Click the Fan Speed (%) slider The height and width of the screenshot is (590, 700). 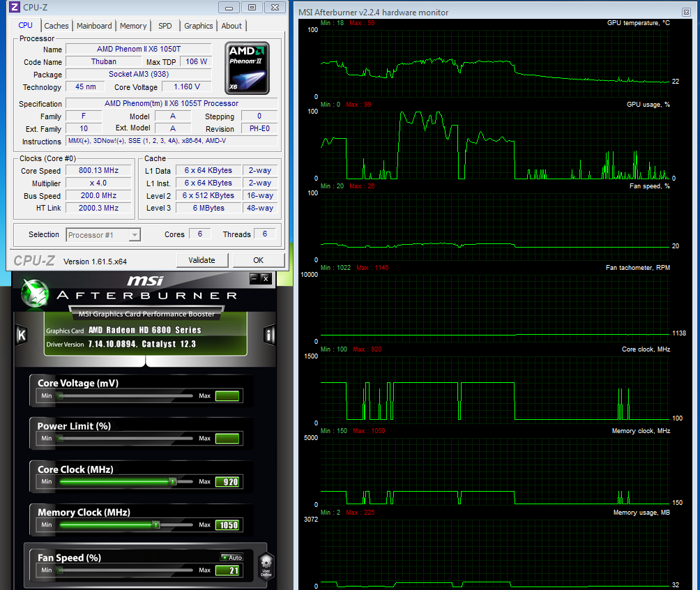click(x=125, y=570)
